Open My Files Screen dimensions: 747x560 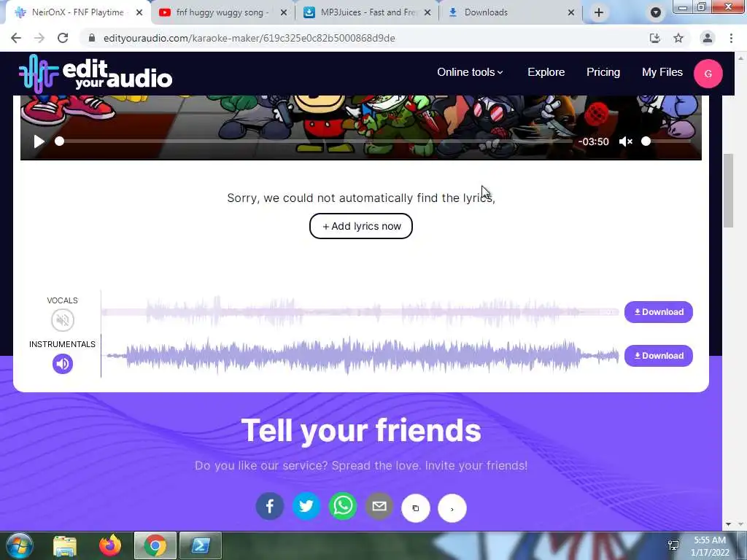pos(662,72)
